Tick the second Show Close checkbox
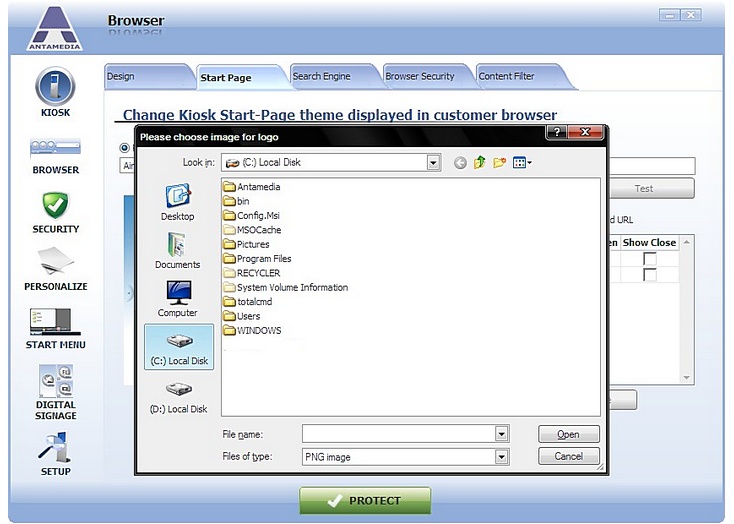 [x=649, y=275]
